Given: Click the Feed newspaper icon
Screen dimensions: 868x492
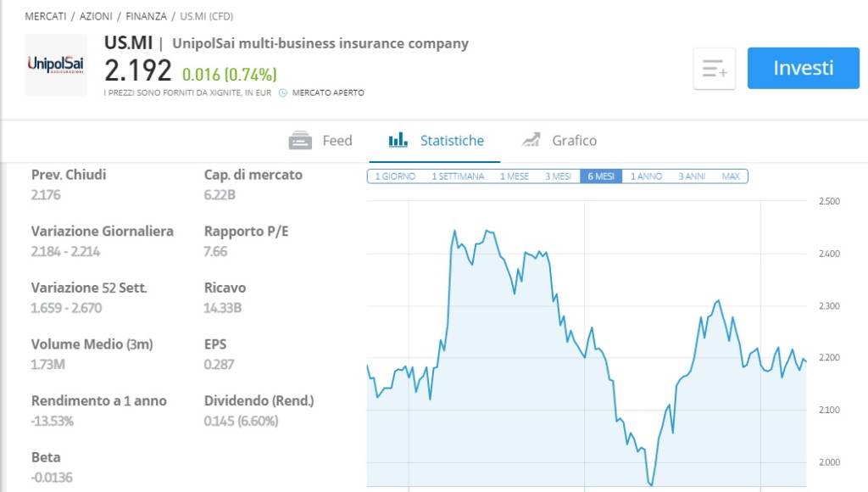Looking at the screenshot, I should click(x=300, y=140).
